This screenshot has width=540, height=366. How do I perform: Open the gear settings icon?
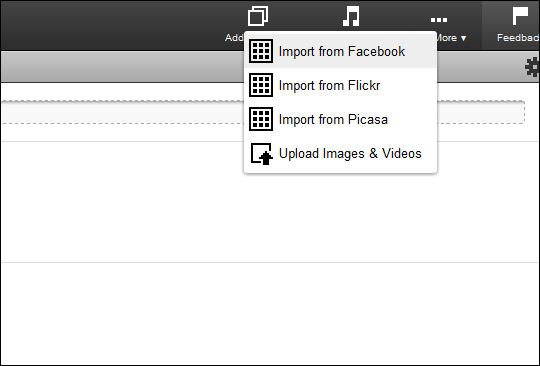pyautogui.click(x=532, y=67)
